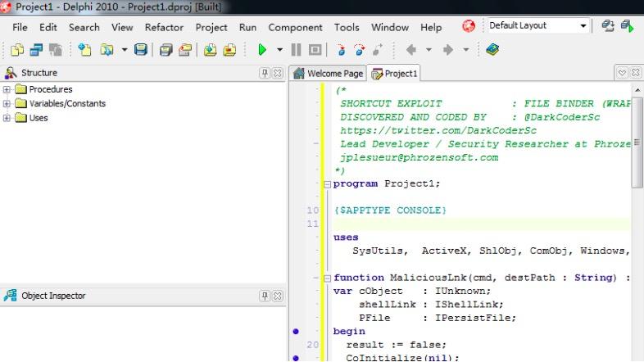Expand the Variables/Constants tree node

7,103
